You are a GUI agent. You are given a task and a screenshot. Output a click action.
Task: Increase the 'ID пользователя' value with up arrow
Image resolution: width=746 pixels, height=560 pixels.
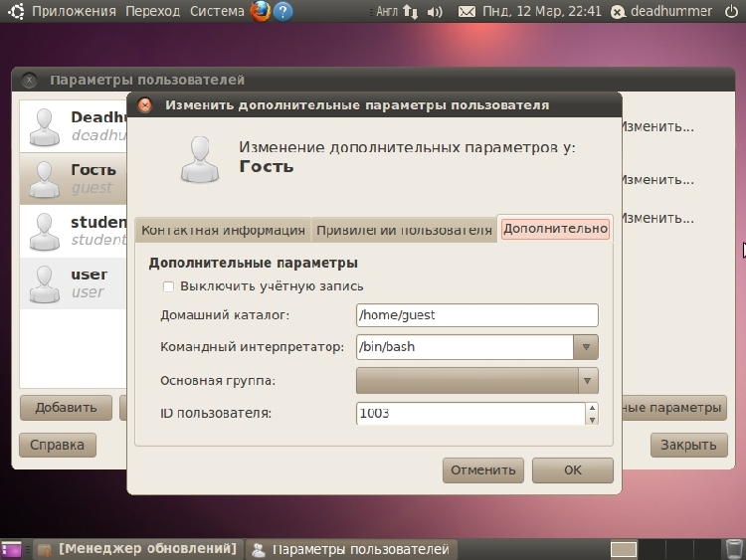(593, 408)
